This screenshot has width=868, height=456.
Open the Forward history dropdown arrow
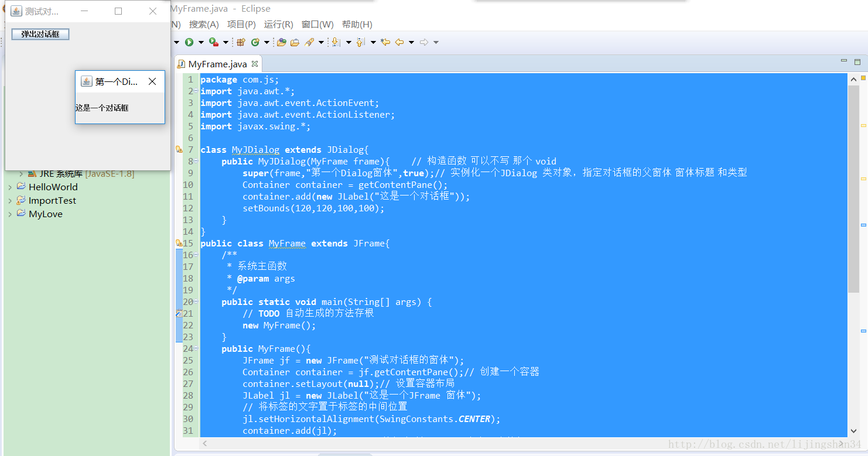[x=436, y=42]
